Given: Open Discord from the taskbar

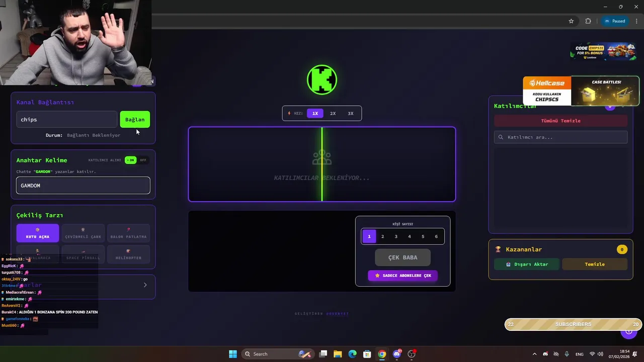Looking at the screenshot, I should pyautogui.click(x=397, y=354).
